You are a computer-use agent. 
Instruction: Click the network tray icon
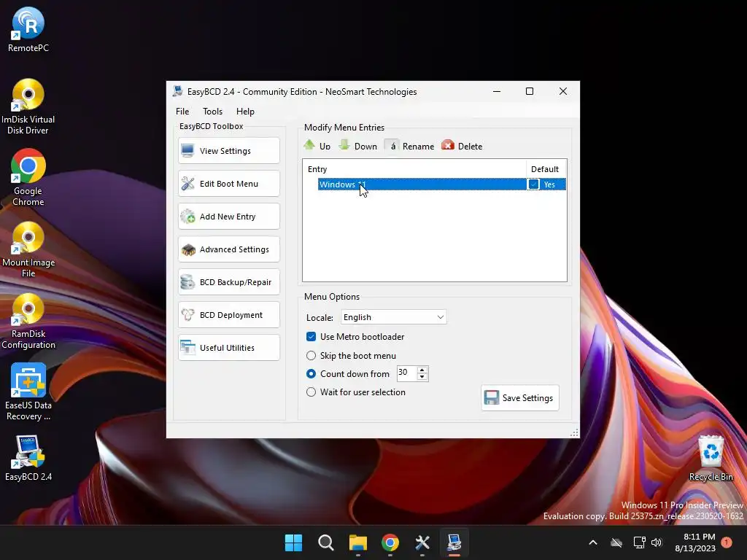point(639,542)
